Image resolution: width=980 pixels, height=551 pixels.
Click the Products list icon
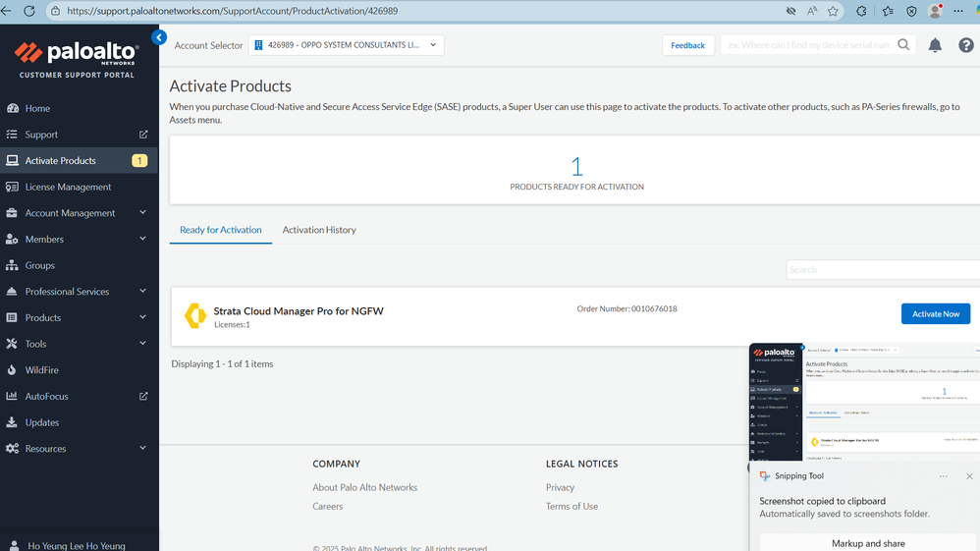tap(12, 317)
